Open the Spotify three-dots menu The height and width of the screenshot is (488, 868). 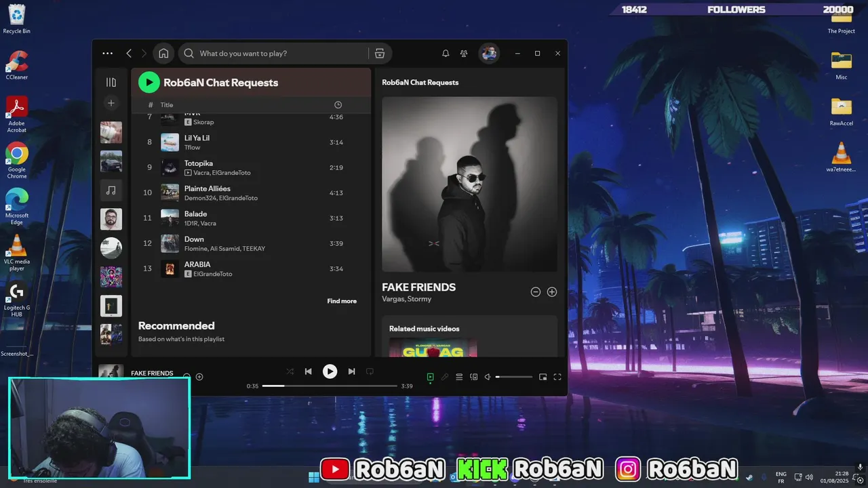point(108,54)
